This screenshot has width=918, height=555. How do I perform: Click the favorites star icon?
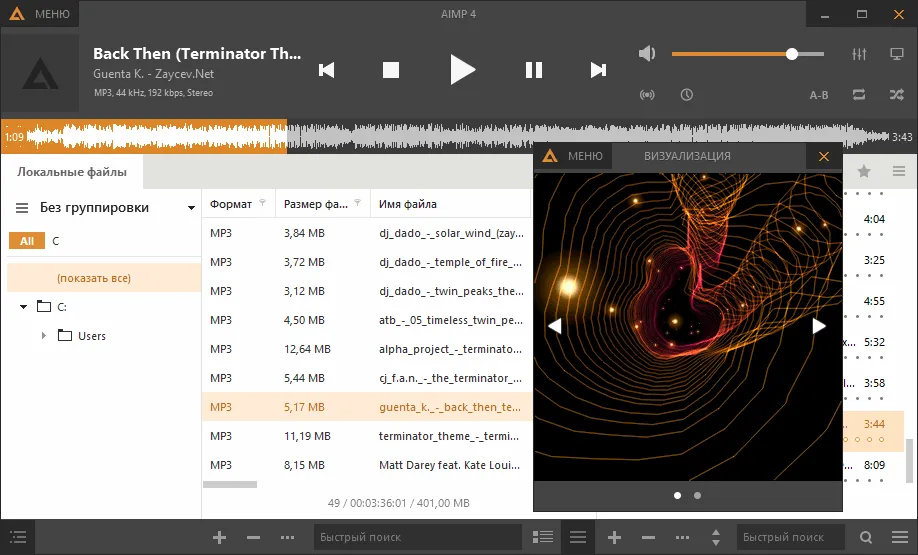click(x=864, y=171)
